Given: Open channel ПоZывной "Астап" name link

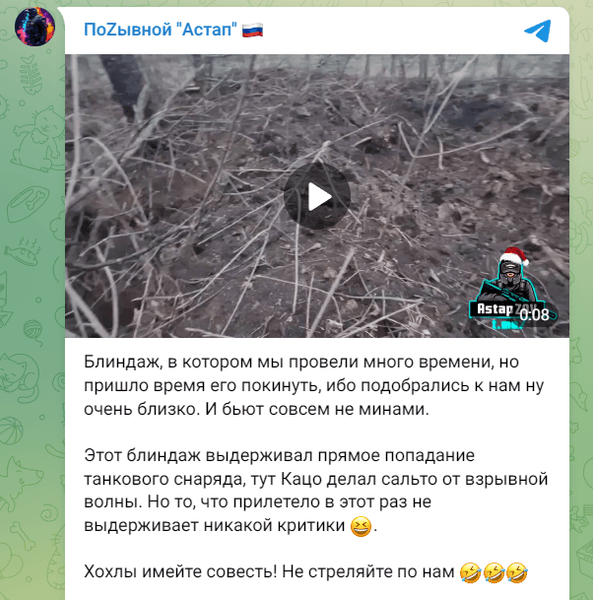Looking at the screenshot, I should tap(160, 29).
